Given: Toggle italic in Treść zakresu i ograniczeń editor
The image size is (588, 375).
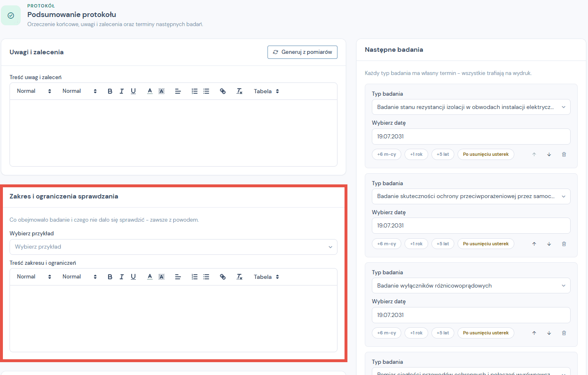Looking at the screenshot, I should (122, 277).
